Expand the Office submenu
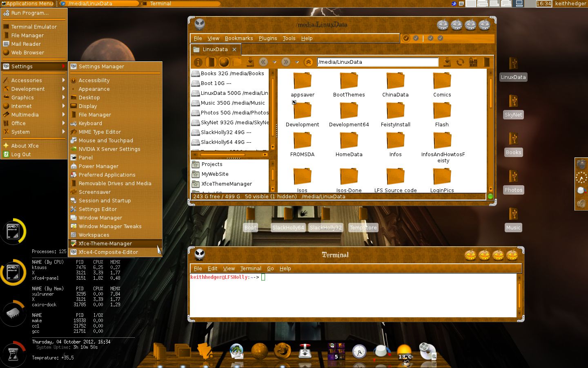The height and width of the screenshot is (368, 588). (x=34, y=123)
